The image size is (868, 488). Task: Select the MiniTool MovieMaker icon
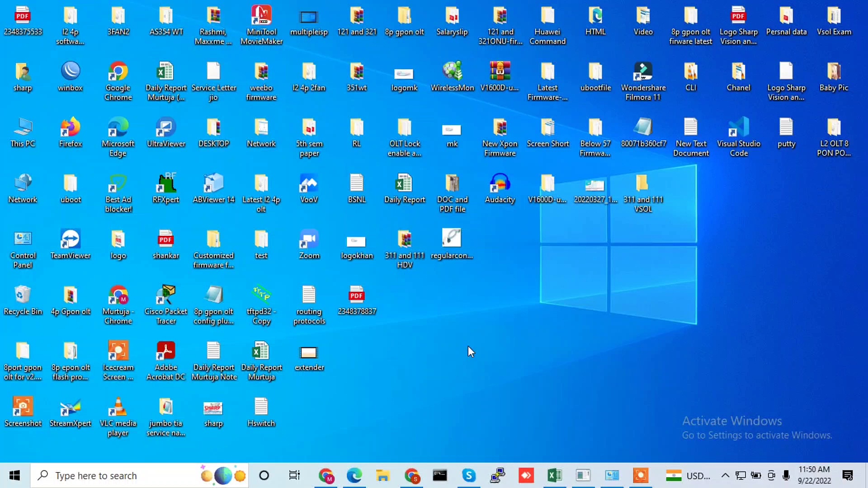[261, 16]
